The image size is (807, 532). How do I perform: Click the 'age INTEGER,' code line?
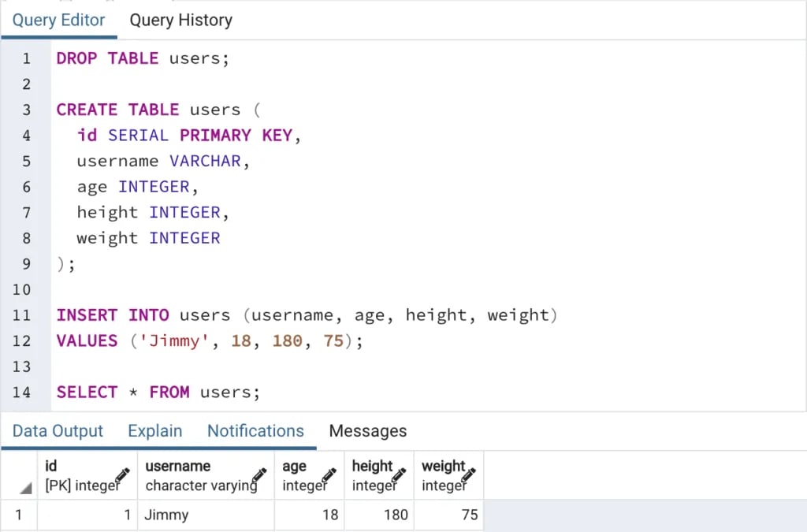(137, 187)
